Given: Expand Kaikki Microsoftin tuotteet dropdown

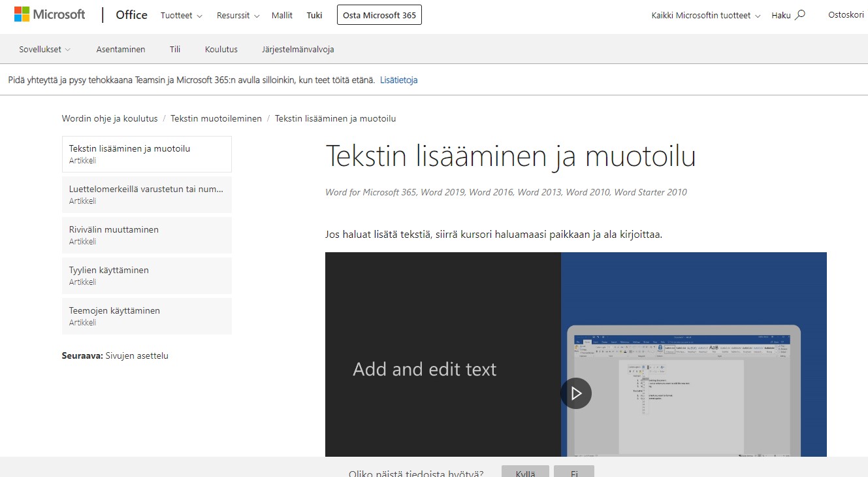Looking at the screenshot, I should coord(706,15).
